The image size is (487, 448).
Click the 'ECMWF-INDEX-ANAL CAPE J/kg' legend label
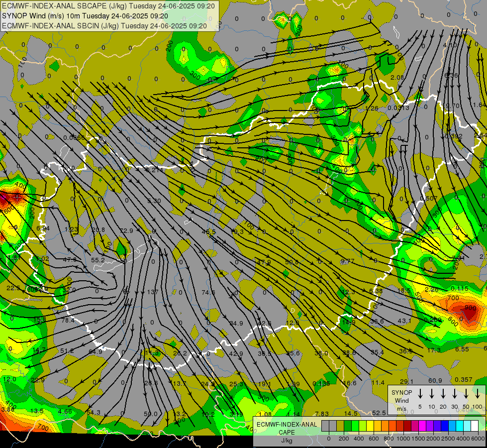pos(287,432)
